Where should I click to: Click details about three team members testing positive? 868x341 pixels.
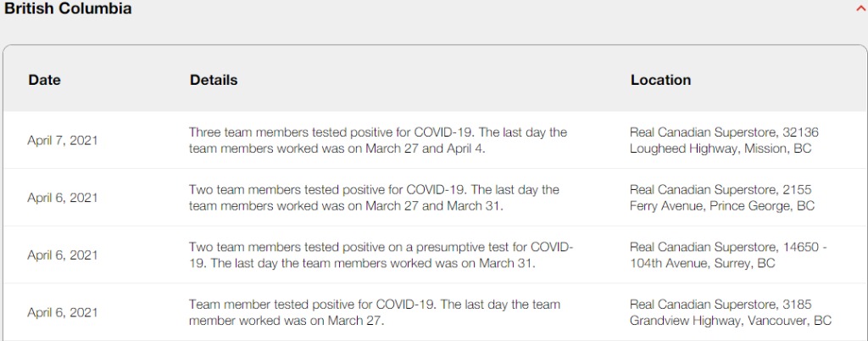[378, 141]
